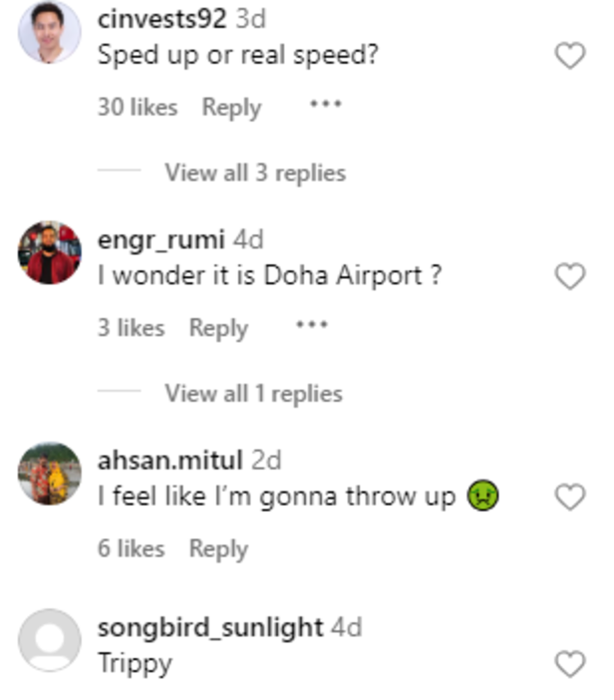Like engr_rumi's Doha Airport comment

pos(569,277)
